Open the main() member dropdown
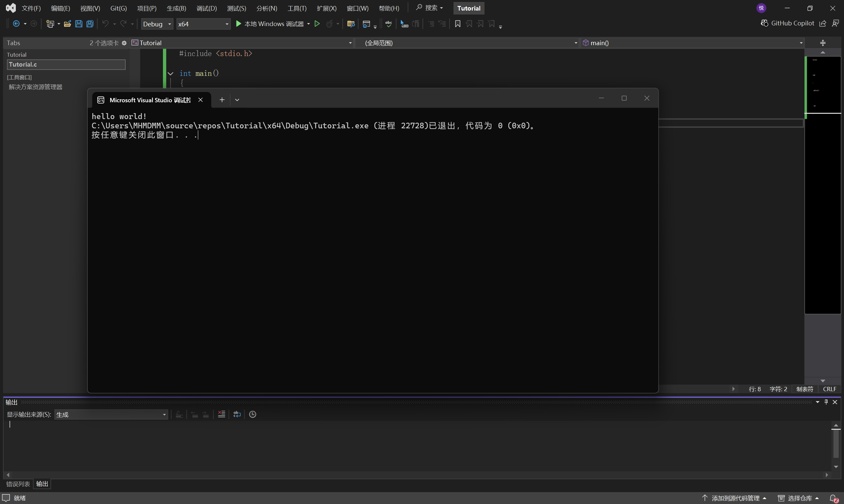Image resolution: width=844 pixels, height=504 pixels. click(x=693, y=43)
